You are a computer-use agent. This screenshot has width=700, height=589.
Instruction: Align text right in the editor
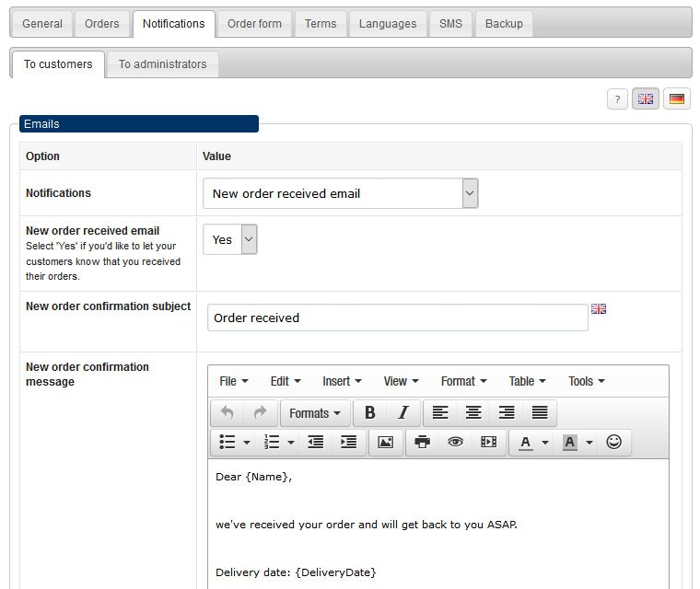click(507, 412)
